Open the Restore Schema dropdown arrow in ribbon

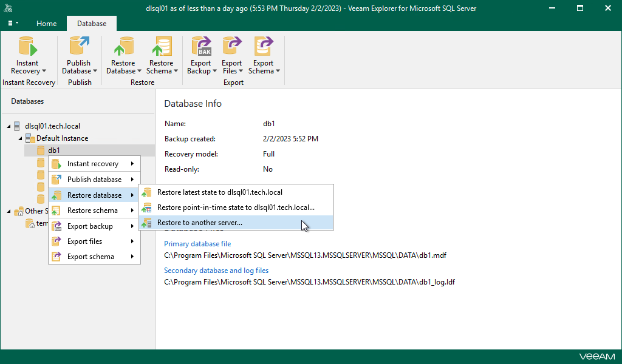pyautogui.click(x=176, y=71)
